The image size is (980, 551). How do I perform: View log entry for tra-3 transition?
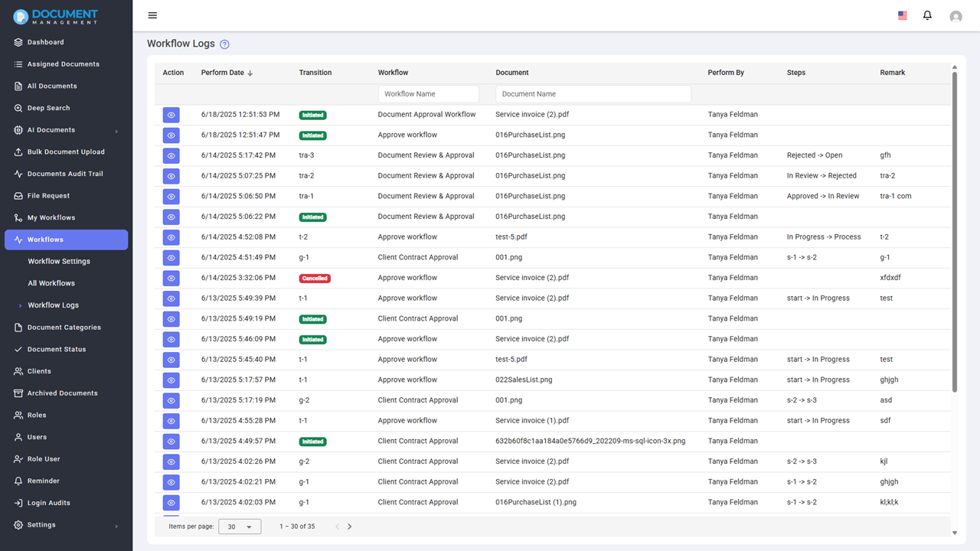tap(171, 155)
